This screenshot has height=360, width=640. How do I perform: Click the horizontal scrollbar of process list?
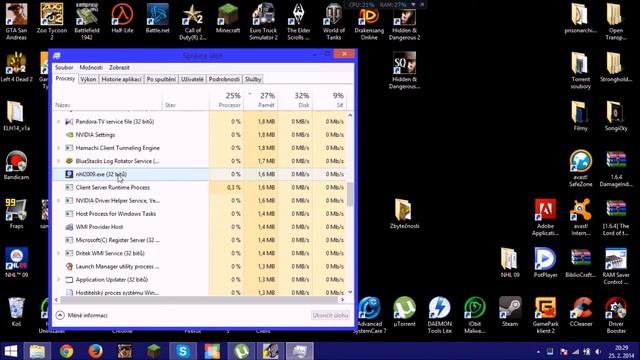[200, 300]
